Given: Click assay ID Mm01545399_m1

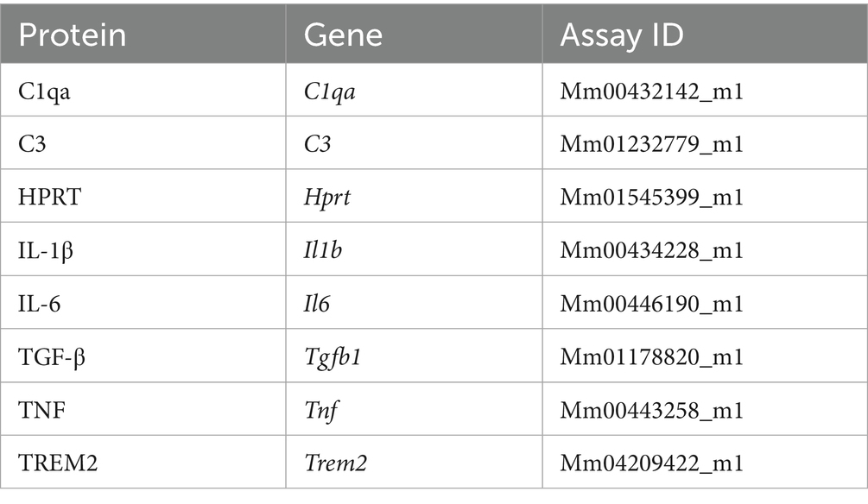Looking at the screenshot, I should pos(651,198).
